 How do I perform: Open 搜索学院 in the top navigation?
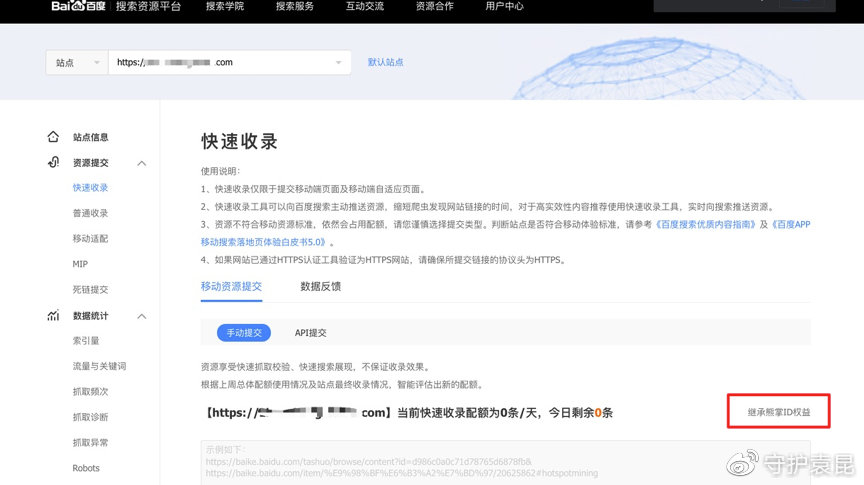point(225,6)
